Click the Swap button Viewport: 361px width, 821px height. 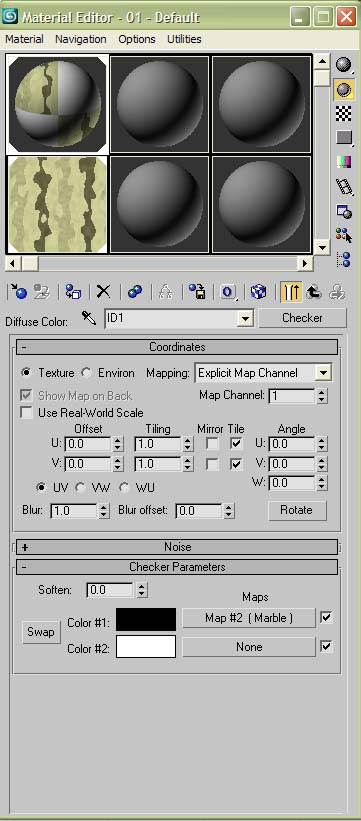tap(41, 632)
